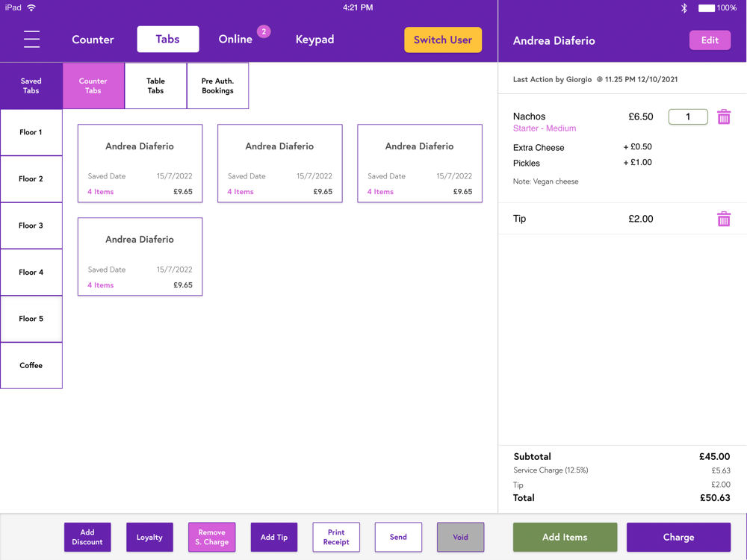The width and height of the screenshot is (747, 560).
Task: Switch to the Counter tab
Action: click(93, 40)
